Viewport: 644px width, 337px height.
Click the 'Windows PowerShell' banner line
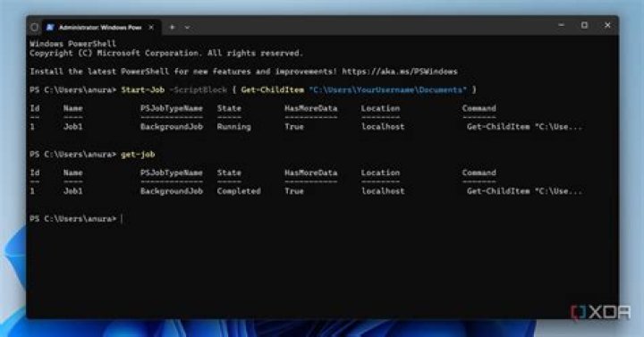(73, 44)
